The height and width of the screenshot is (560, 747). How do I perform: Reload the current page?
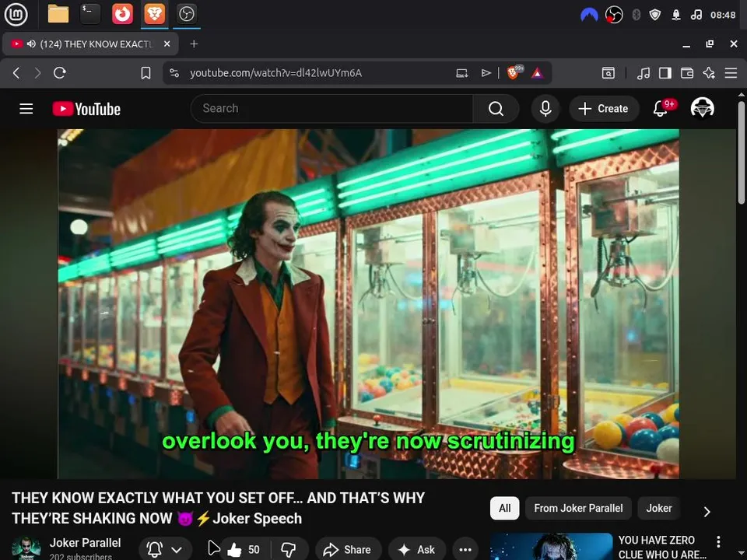click(60, 73)
